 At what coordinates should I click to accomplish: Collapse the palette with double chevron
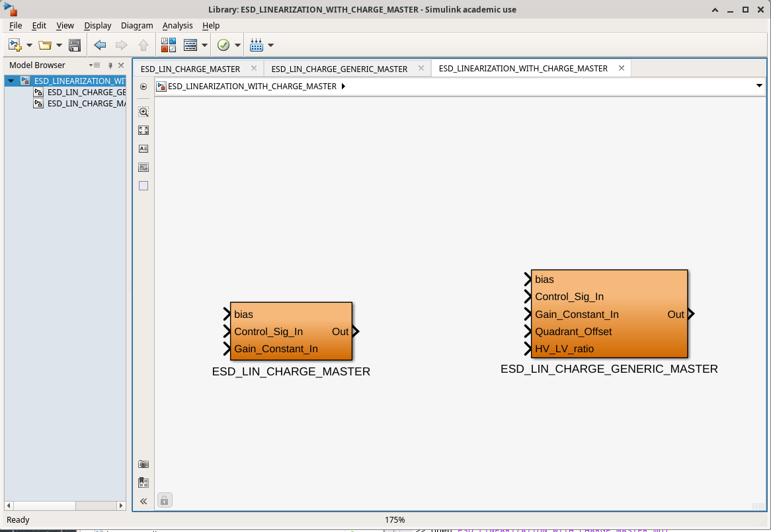(x=143, y=501)
